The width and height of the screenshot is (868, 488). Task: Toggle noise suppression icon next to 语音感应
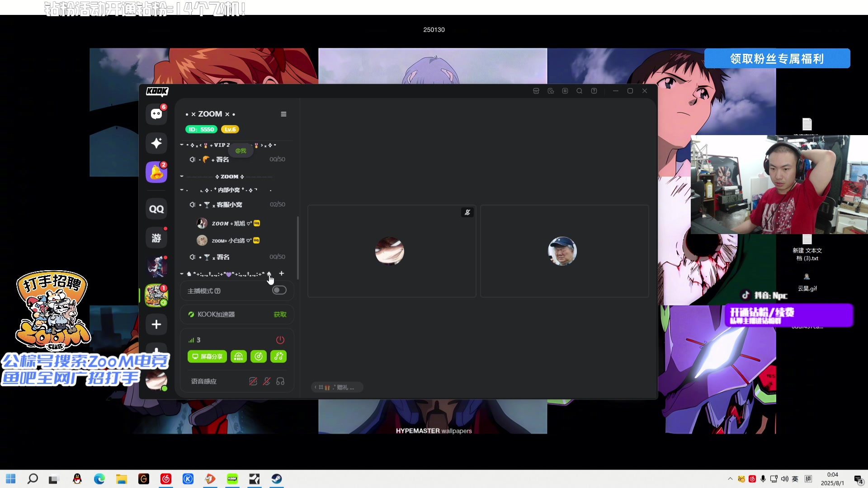(x=253, y=381)
